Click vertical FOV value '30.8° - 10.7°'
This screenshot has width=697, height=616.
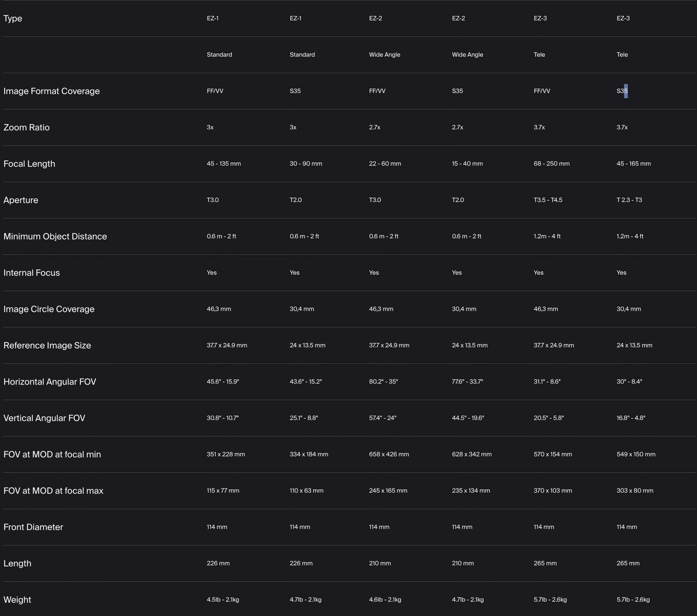[x=223, y=418]
